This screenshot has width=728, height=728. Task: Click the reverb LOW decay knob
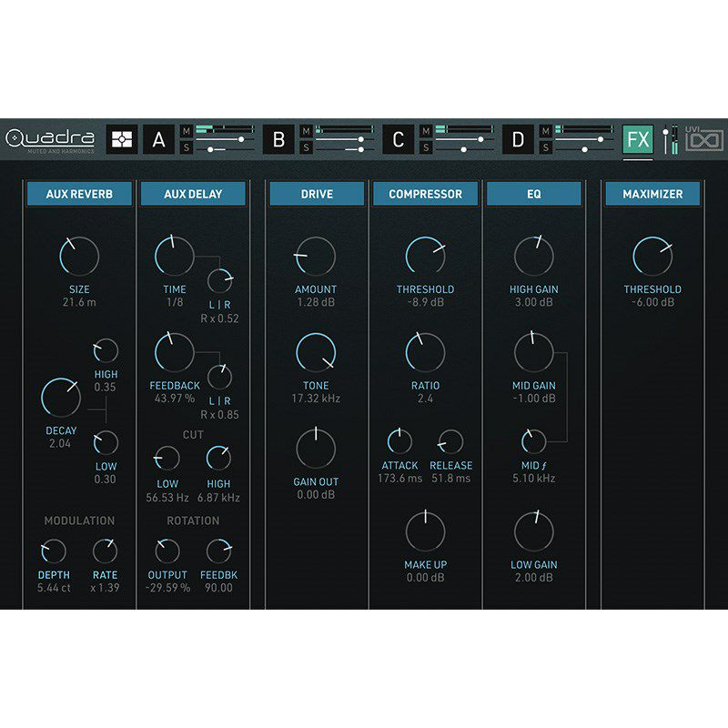pos(106,443)
